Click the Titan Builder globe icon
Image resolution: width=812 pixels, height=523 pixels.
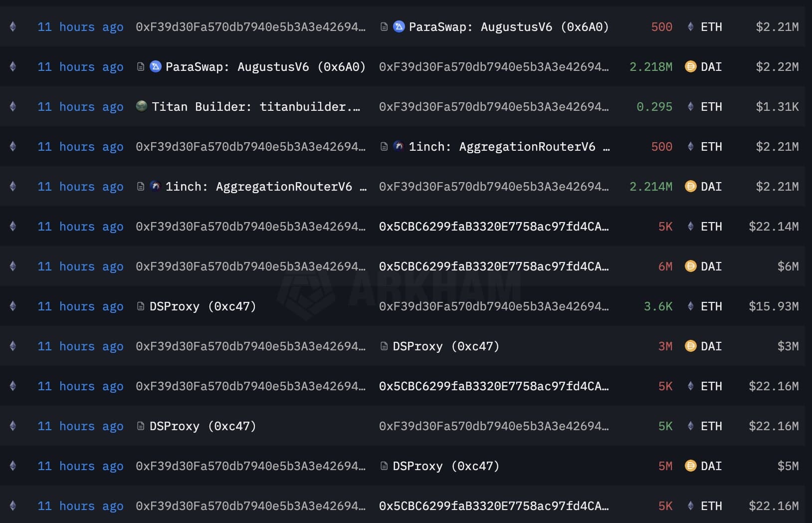click(141, 106)
